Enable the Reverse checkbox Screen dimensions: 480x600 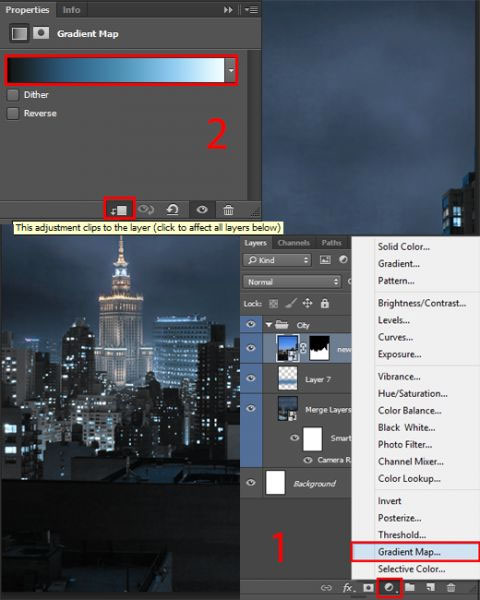pos(13,113)
